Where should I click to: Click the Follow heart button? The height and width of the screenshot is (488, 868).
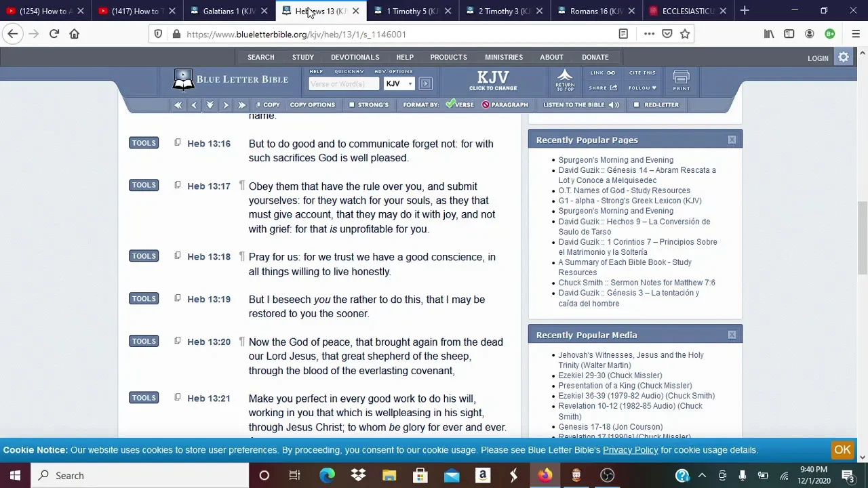pyautogui.click(x=642, y=87)
